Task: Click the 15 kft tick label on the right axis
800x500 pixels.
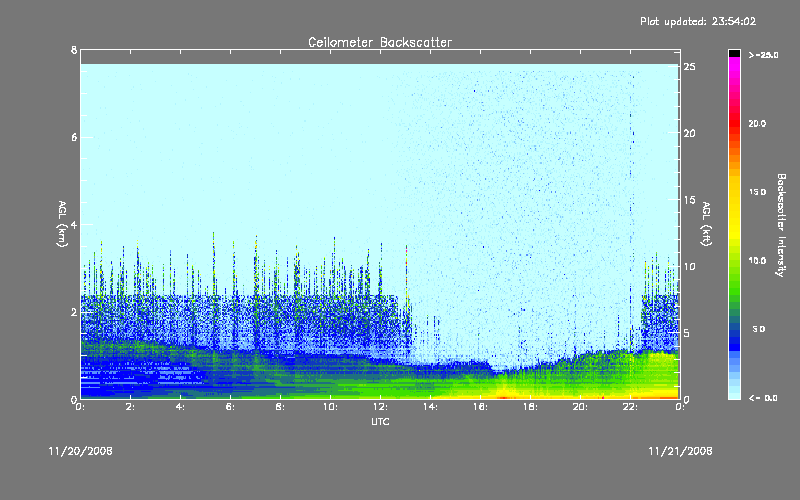Action: coord(689,200)
